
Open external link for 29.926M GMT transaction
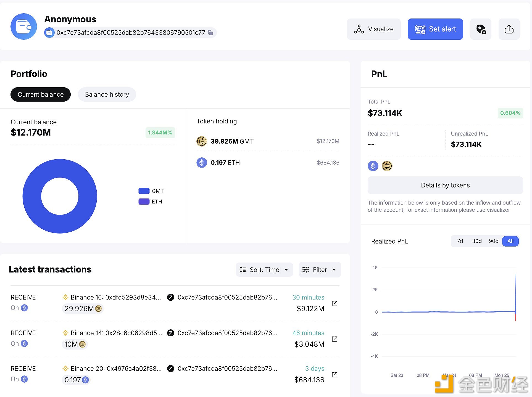[335, 303]
